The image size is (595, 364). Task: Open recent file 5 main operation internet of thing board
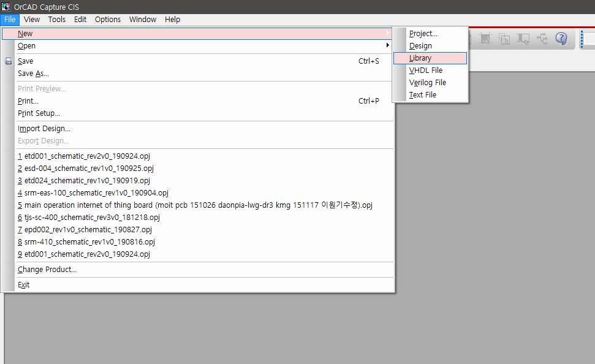tap(197, 205)
